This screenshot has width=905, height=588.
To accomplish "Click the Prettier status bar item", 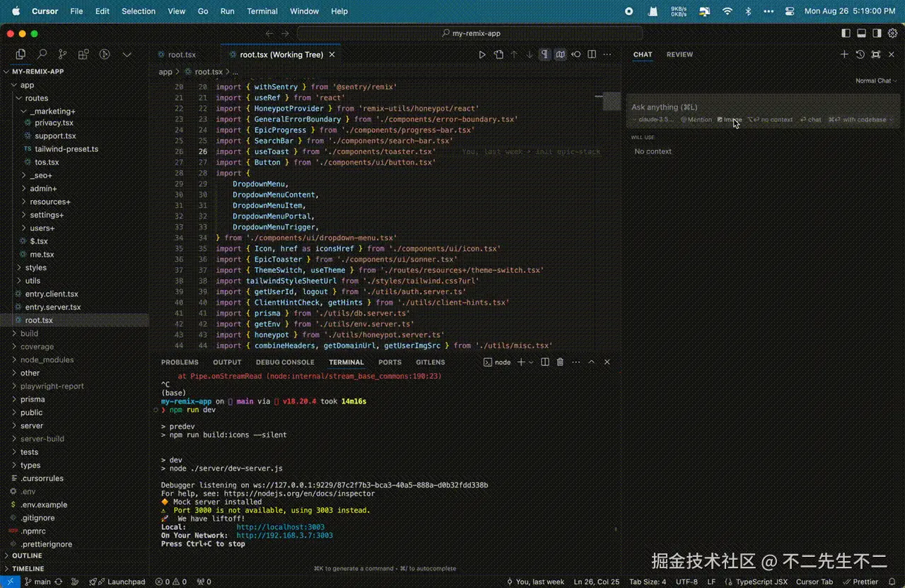I will [x=860, y=582].
